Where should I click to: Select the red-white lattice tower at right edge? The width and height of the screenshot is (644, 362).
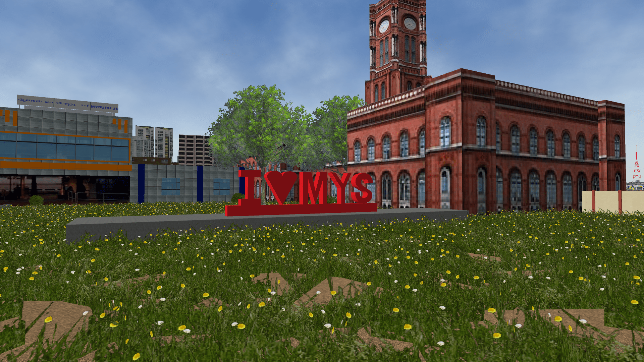636,162
